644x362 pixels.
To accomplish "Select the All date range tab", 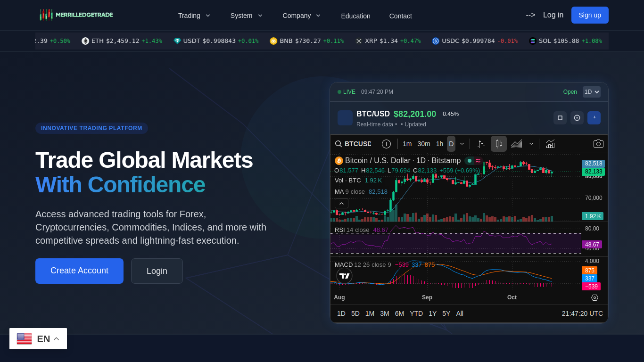I will tap(460, 313).
